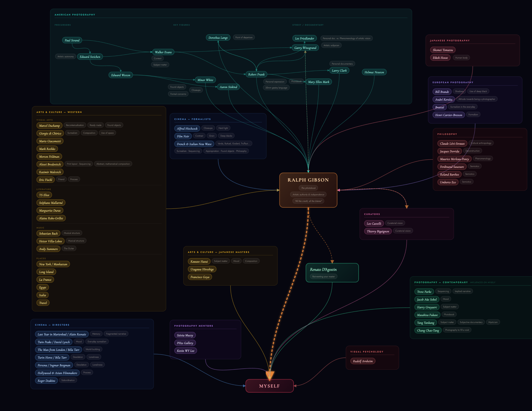Select the Alfred Hitchcock node in Cinema Formalists
The height and width of the screenshot is (411, 532).
[x=187, y=128]
